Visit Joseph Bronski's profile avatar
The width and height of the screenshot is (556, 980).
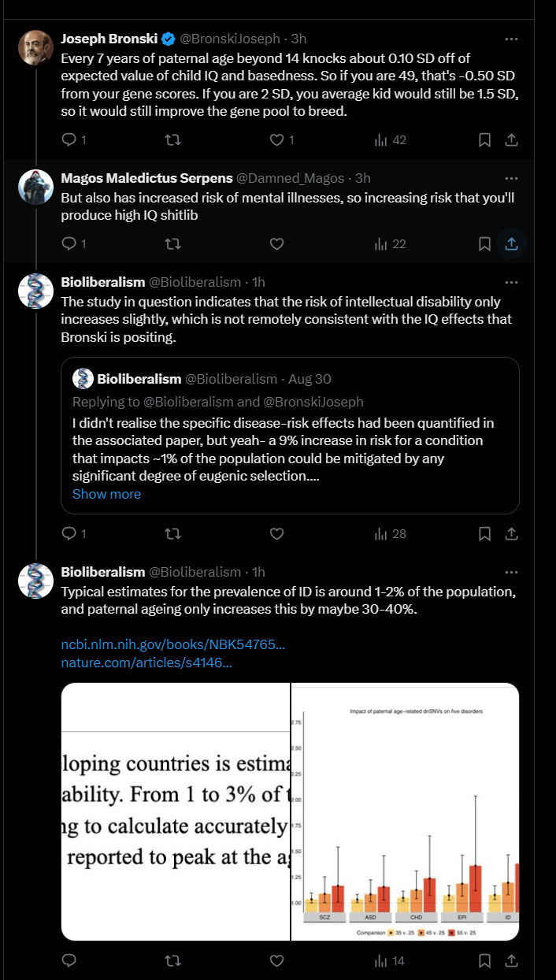click(x=35, y=49)
